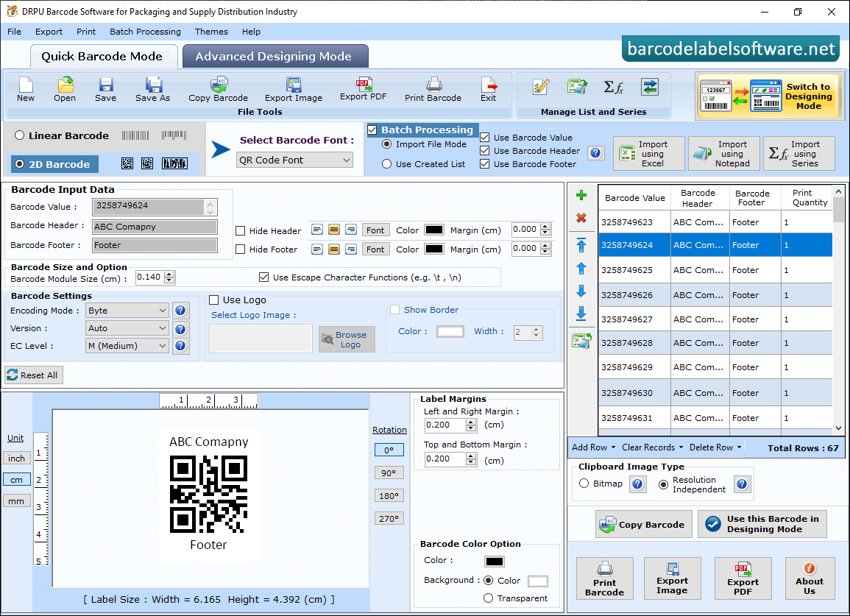Move row to bottom arrow icon
Screen dimensions: 850x616
coord(581,314)
